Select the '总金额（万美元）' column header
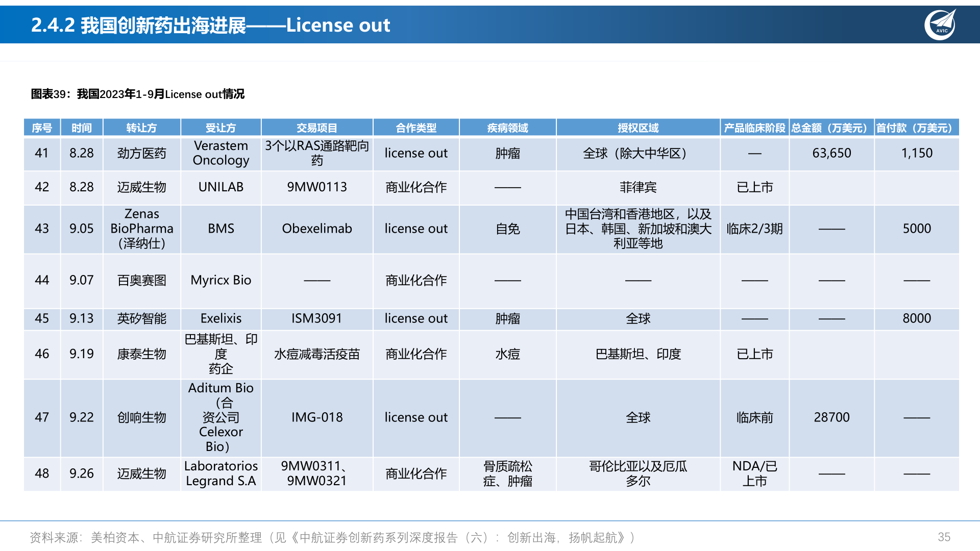The width and height of the screenshot is (980, 551). click(x=831, y=128)
